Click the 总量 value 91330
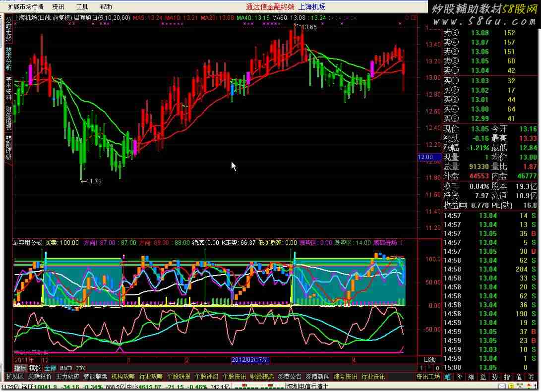Image resolution: width=541 pixels, height=392 pixels. pos(479,167)
